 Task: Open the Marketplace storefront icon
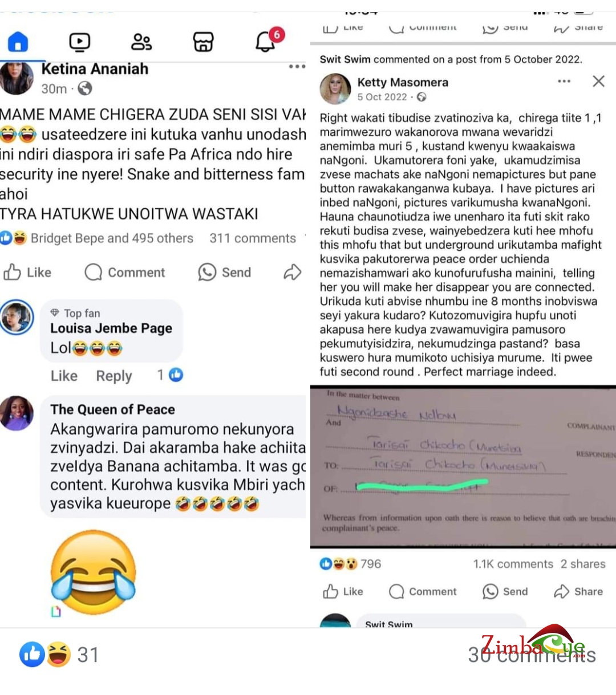point(204,42)
